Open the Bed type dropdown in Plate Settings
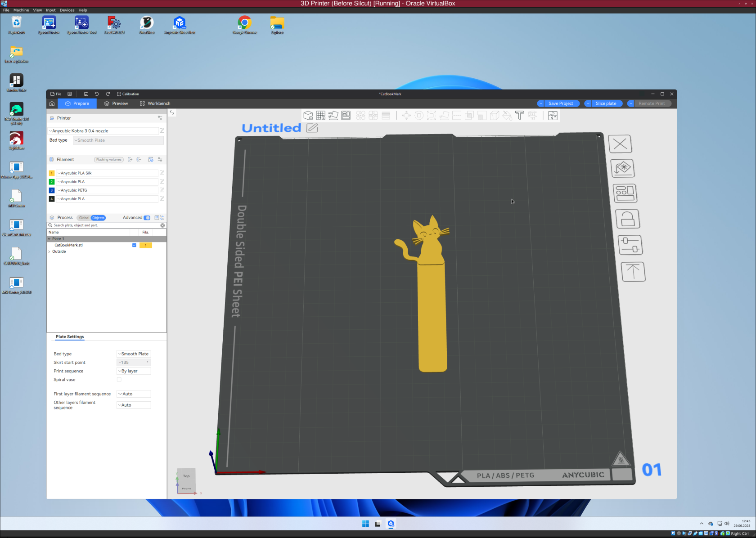Viewport: 756px width, 538px height. [134, 354]
